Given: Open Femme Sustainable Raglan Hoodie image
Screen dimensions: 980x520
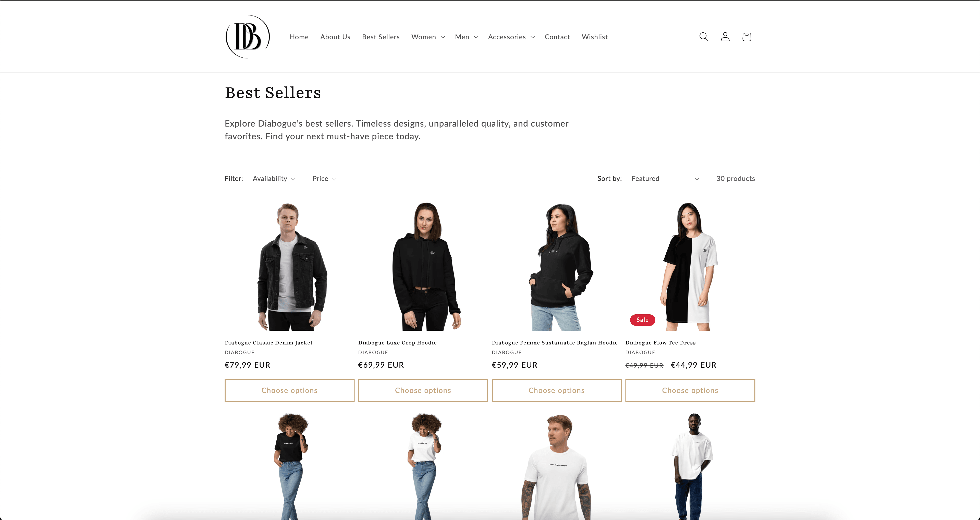Looking at the screenshot, I should 557,266.
